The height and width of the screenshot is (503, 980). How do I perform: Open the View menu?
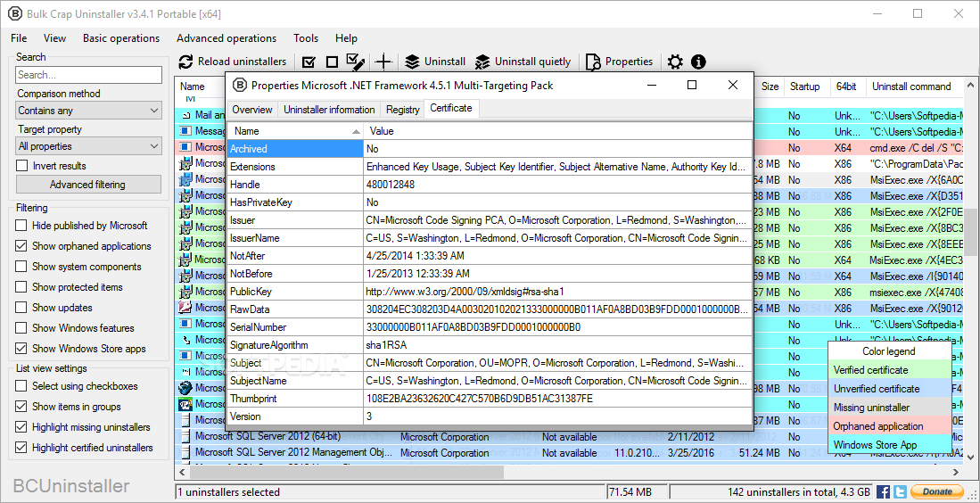tap(54, 38)
